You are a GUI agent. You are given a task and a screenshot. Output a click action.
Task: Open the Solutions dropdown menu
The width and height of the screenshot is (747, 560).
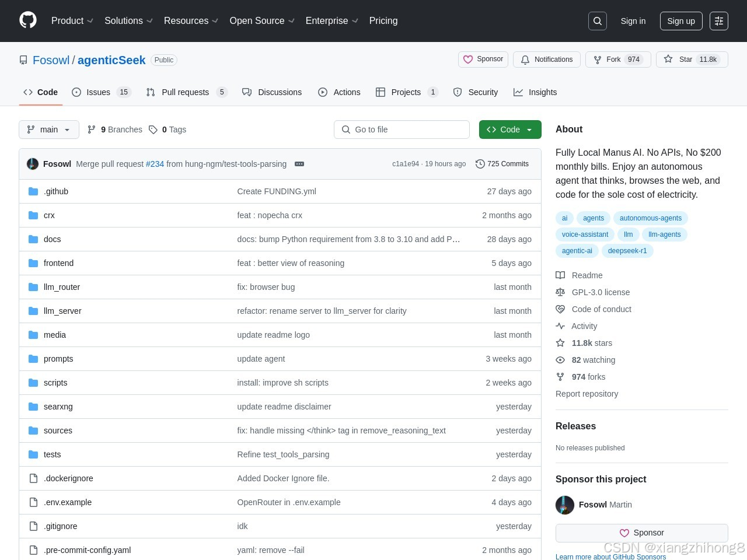point(128,20)
